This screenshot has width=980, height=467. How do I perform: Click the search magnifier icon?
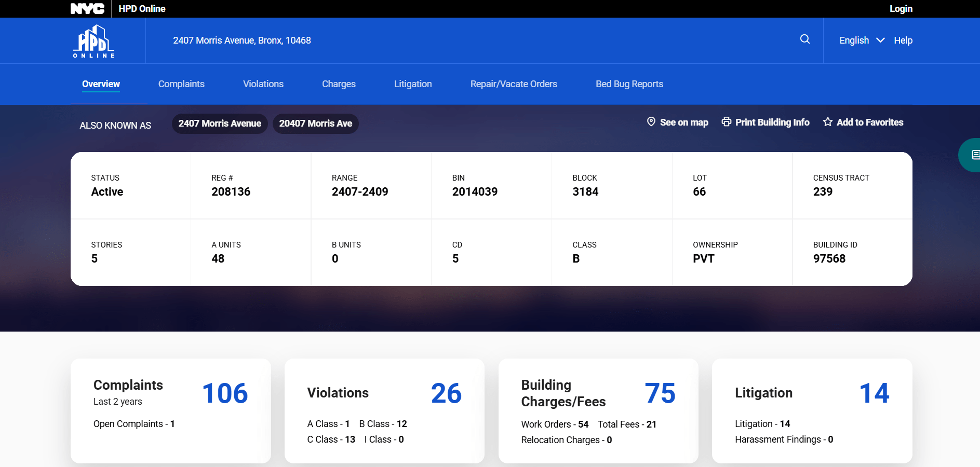click(x=804, y=39)
